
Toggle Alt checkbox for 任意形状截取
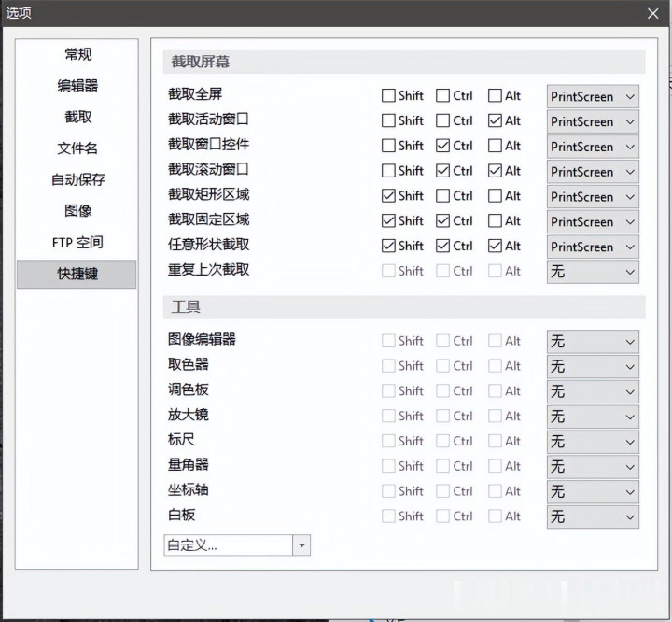[495, 247]
